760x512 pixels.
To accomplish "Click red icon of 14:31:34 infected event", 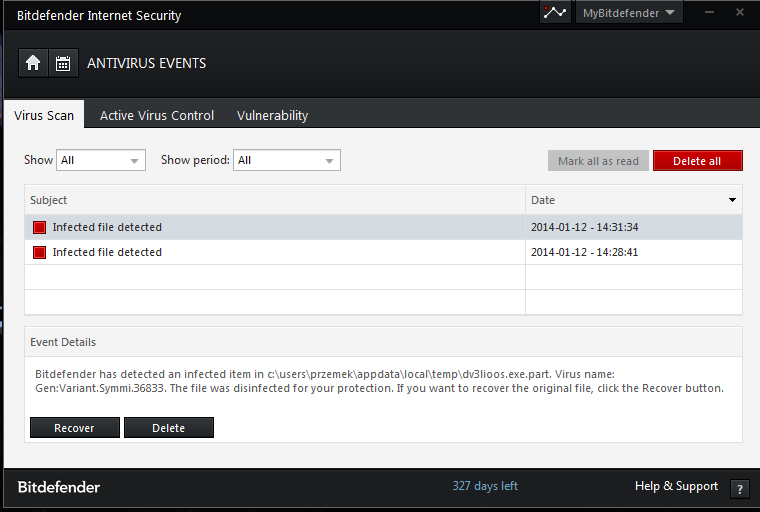I will click(x=39, y=227).
